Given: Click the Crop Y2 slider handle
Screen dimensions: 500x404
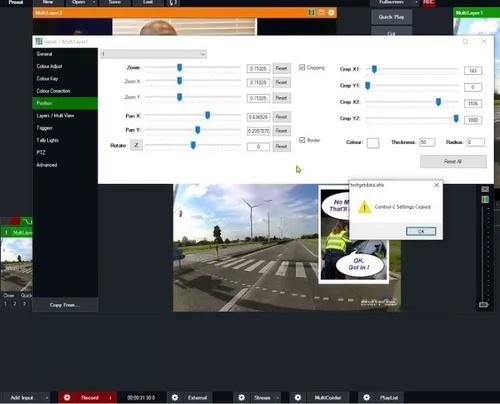Looking at the screenshot, I should click(456, 118).
